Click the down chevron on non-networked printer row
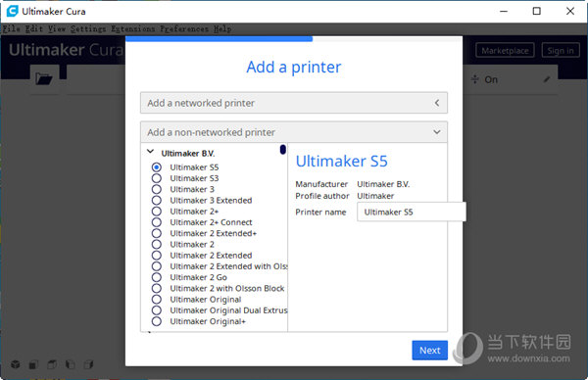The image size is (588, 380). [x=437, y=132]
